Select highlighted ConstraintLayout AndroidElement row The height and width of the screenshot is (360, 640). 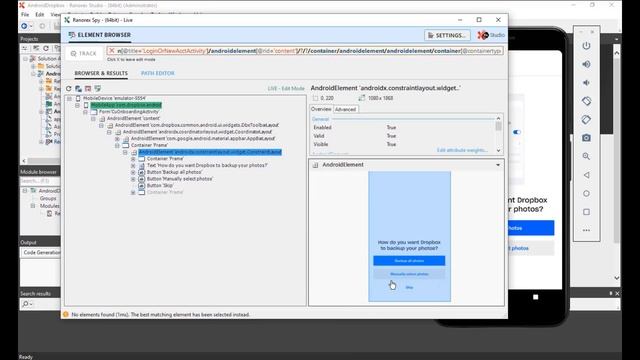coord(210,152)
